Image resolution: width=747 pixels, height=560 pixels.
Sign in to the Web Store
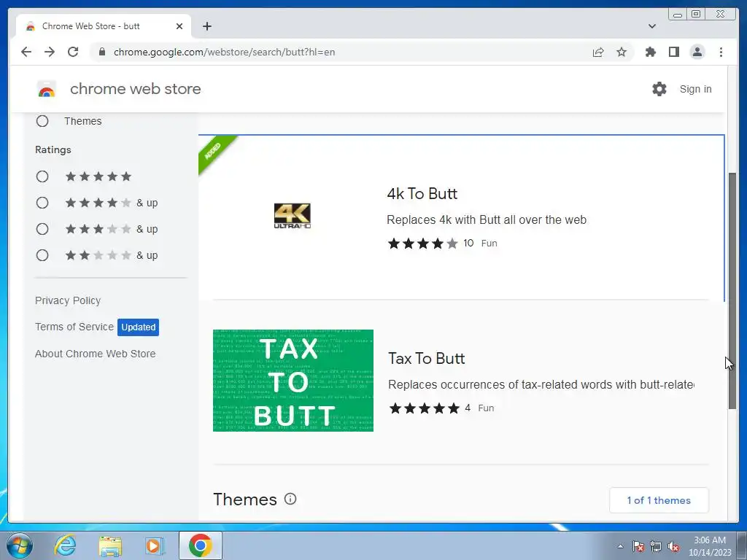695,89
